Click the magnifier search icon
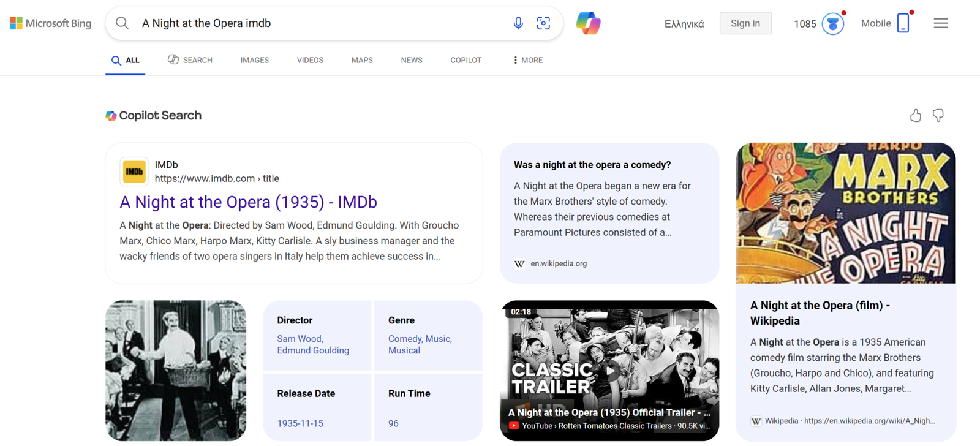The height and width of the screenshot is (446, 980). (x=123, y=23)
